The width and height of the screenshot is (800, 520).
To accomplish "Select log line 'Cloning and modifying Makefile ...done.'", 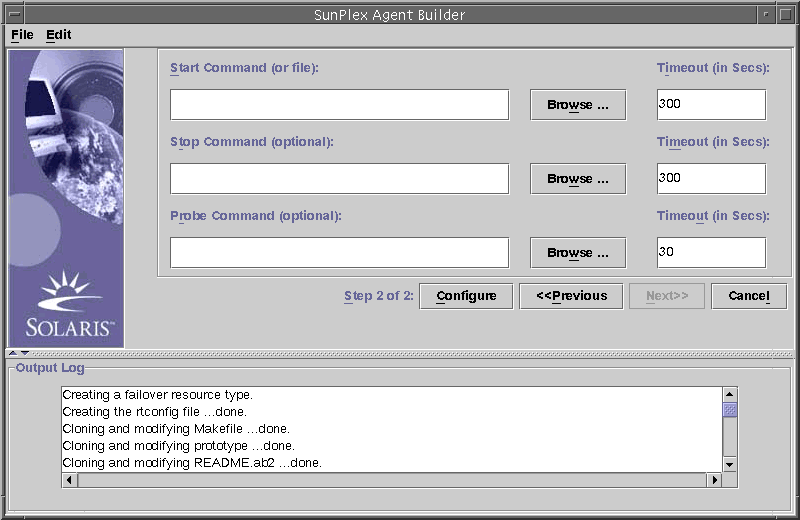I will (x=176, y=429).
